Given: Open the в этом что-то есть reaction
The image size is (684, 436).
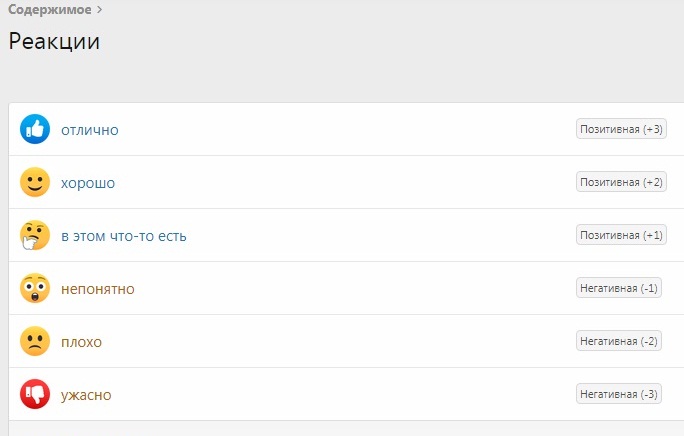Looking at the screenshot, I should click(x=124, y=236).
